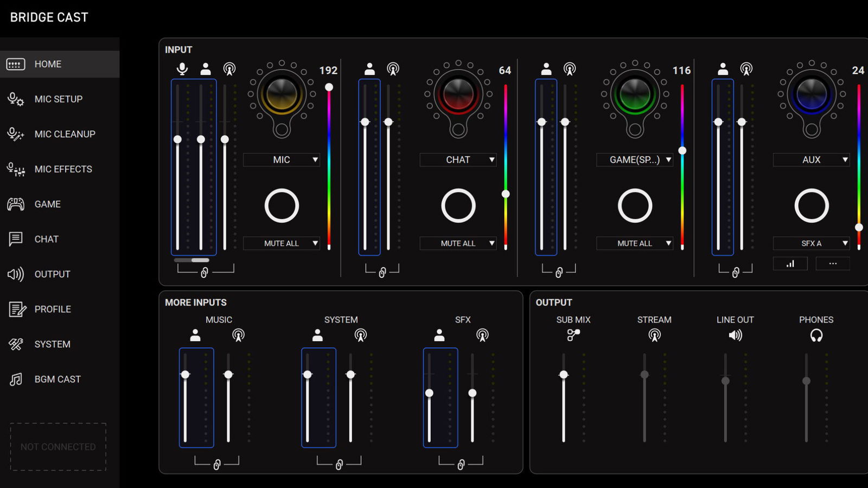This screenshot has width=868, height=488.
Task: Toggle the MIC channel mute circle button
Action: 282,206
